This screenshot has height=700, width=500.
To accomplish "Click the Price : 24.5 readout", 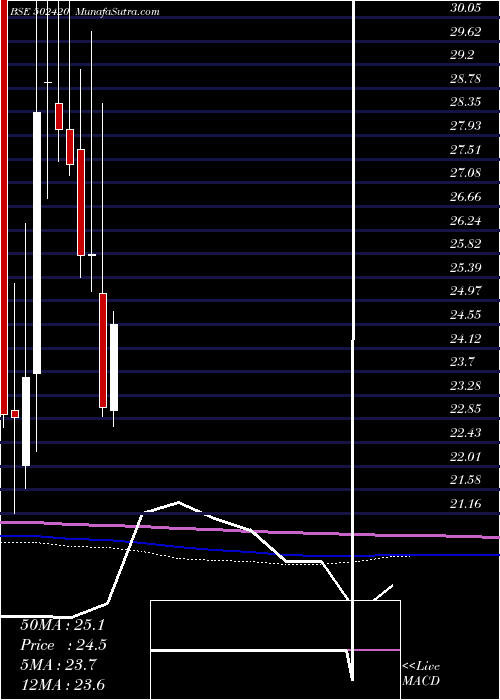I will [x=63, y=645].
